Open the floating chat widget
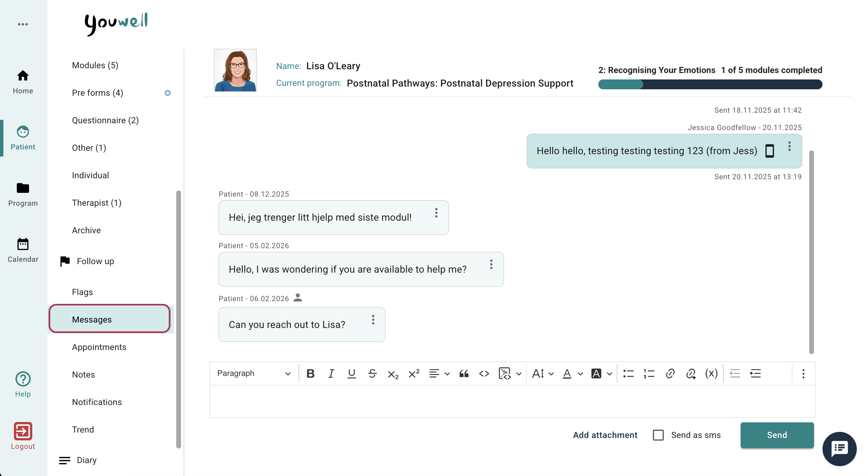868x476 pixels. tap(839, 449)
